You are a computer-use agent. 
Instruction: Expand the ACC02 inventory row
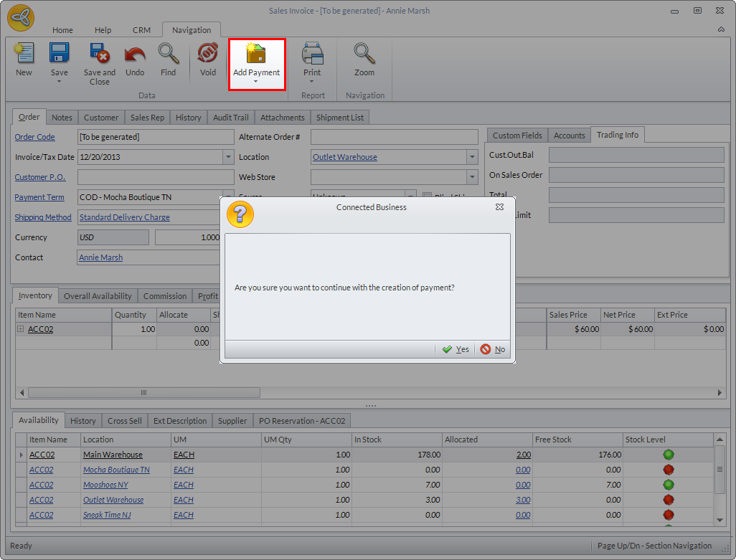(22, 329)
